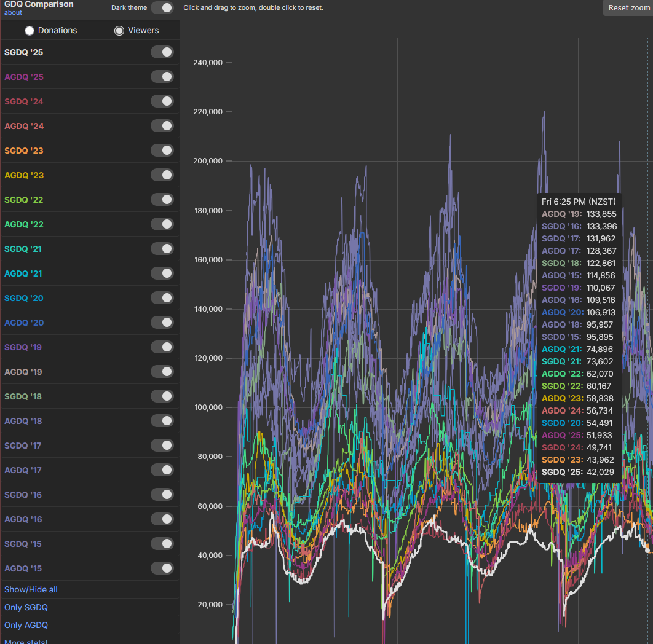Toggle SGDQ '25 series visibility
653x644 pixels.
[x=162, y=52]
